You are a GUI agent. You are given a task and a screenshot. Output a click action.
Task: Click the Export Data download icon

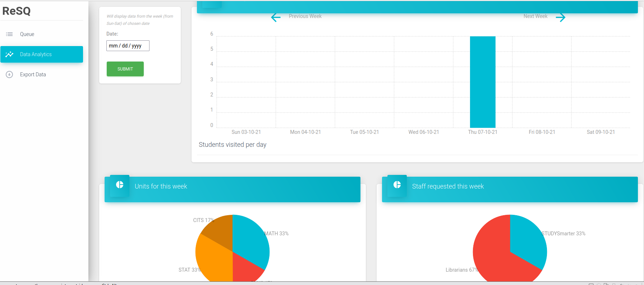click(x=9, y=74)
